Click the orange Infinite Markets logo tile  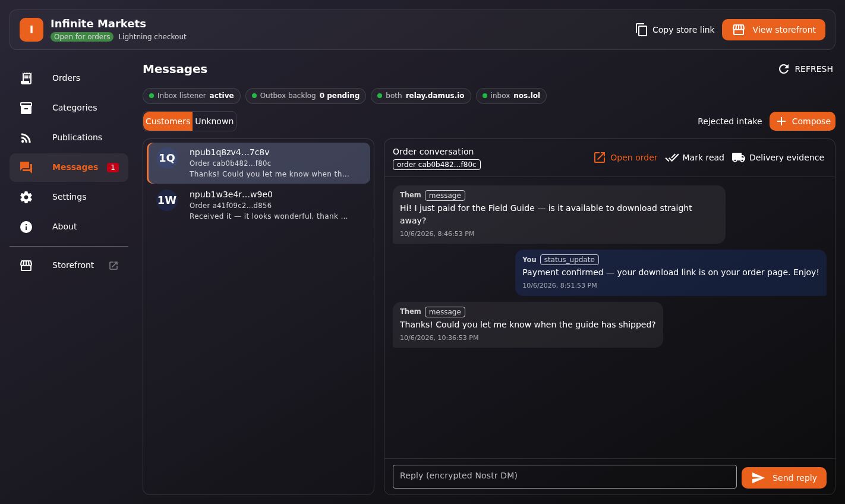[31, 30]
